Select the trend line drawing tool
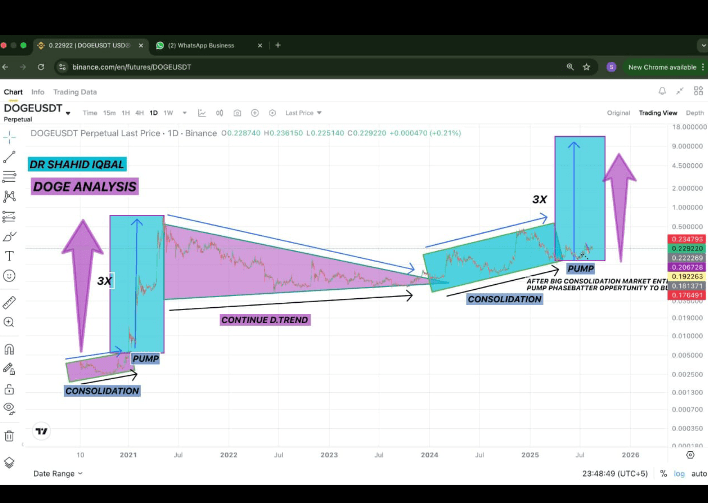708x503 pixels. click(9, 157)
